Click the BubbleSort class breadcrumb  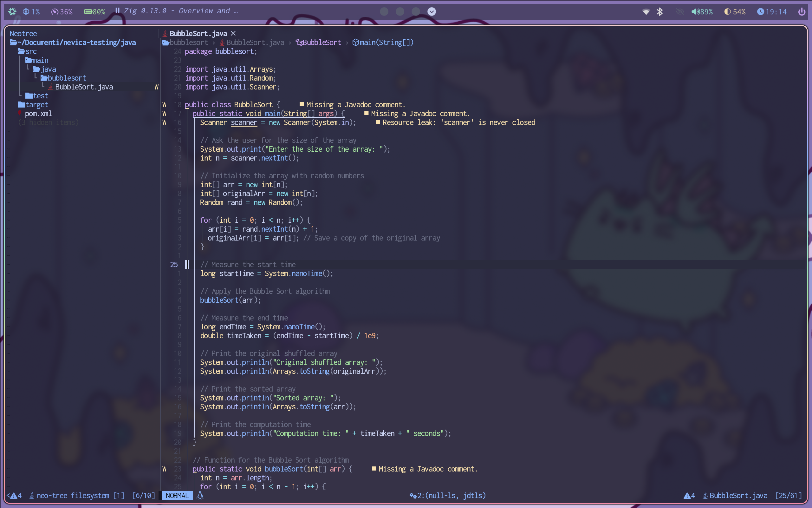pyautogui.click(x=318, y=42)
